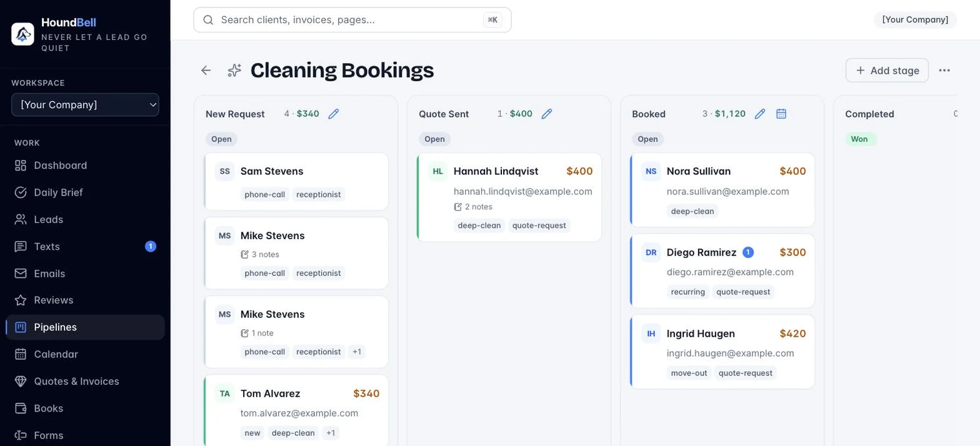Click Diego Ramirez notification badge

click(x=748, y=252)
